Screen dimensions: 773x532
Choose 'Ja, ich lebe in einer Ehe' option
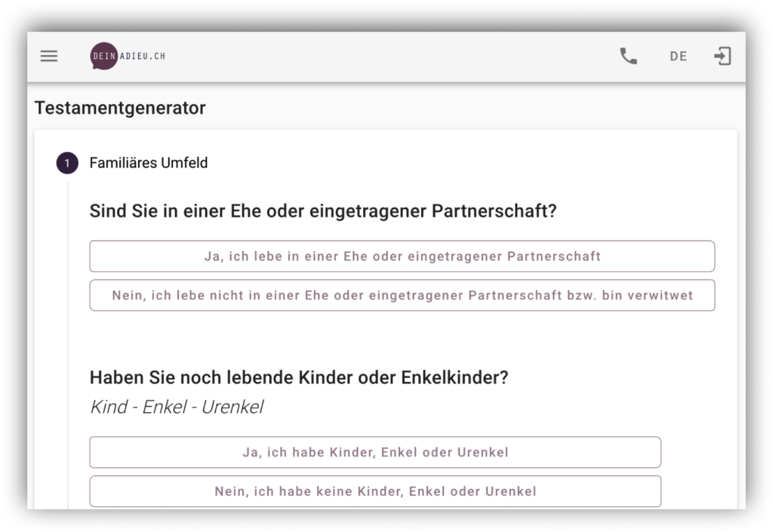click(x=402, y=257)
